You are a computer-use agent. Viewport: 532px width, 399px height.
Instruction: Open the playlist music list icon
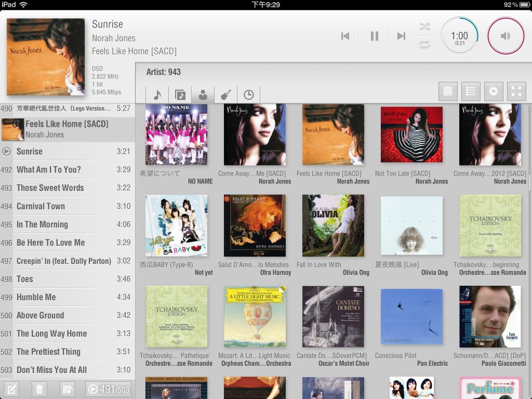[68, 389]
